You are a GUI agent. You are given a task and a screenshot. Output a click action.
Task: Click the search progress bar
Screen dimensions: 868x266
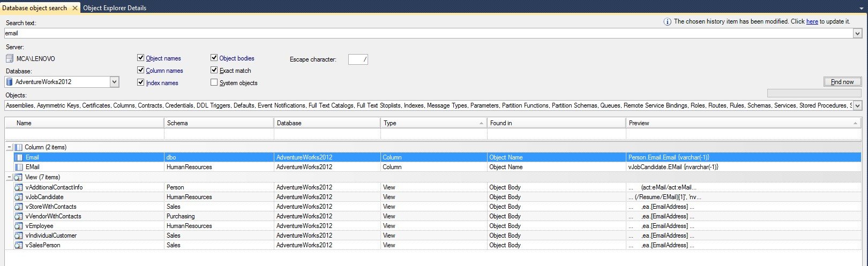click(814, 93)
